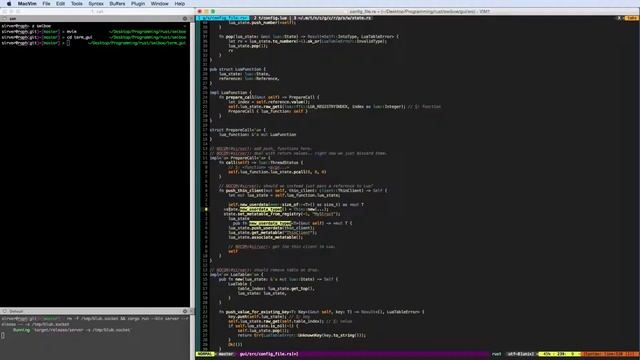Click the NORMAL mode indicator in status line
Viewport: 640px width, 360px height.
click(x=205, y=354)
